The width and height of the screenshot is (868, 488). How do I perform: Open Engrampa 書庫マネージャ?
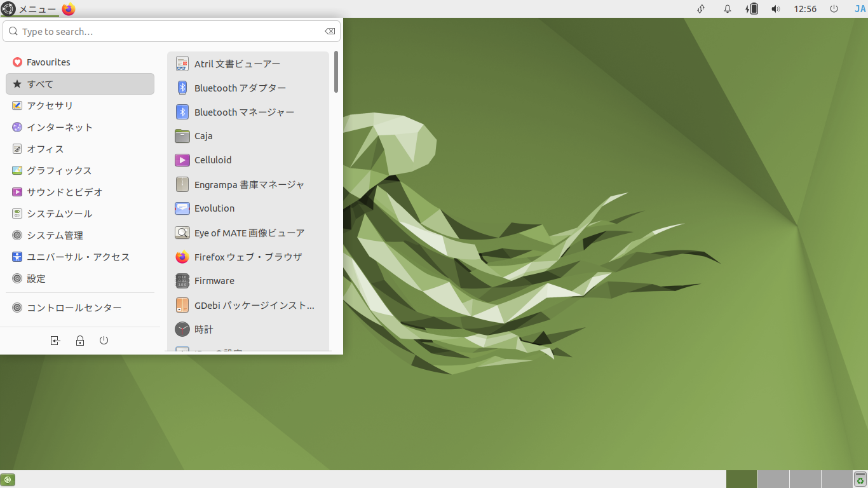(x=248, y=184)
